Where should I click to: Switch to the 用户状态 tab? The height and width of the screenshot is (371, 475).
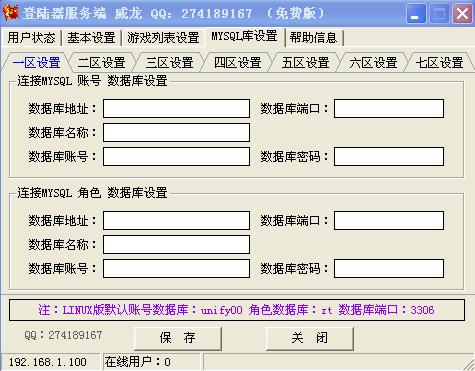[x=31, y=38]
